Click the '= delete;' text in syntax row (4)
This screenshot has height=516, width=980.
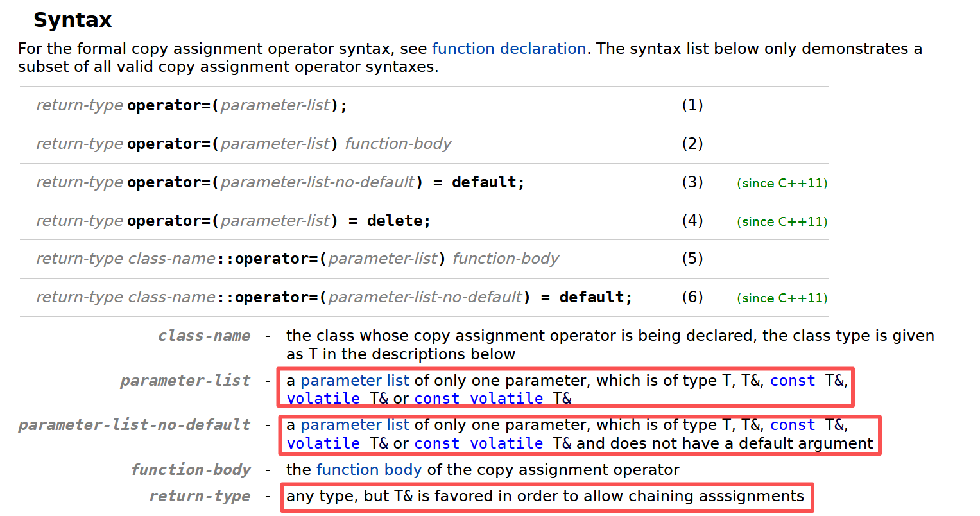(389, 221)
